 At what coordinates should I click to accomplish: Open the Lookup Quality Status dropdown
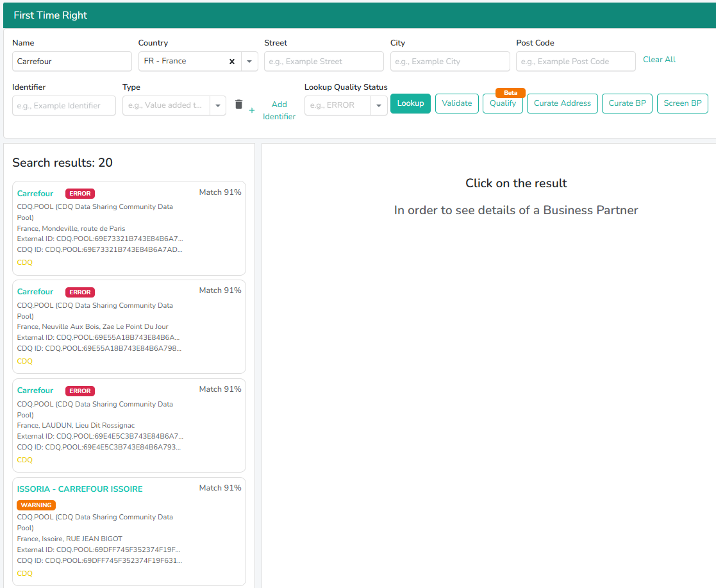(379, 106)
